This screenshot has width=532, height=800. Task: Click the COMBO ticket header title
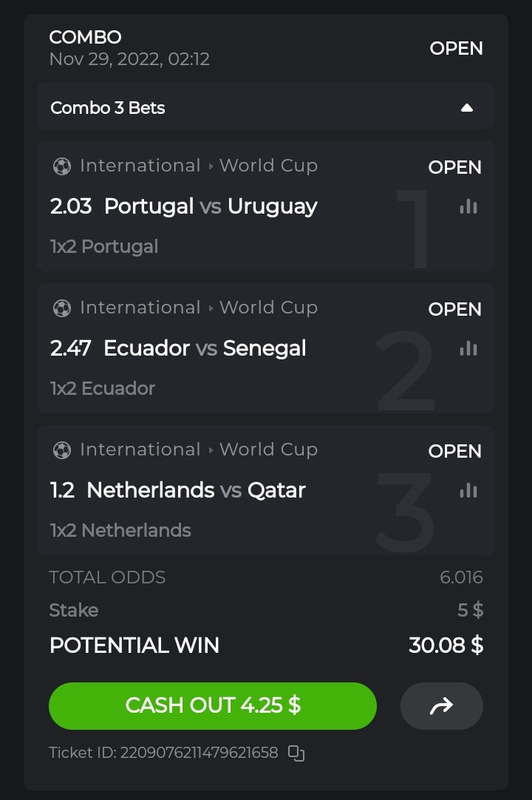click(85, 37)
